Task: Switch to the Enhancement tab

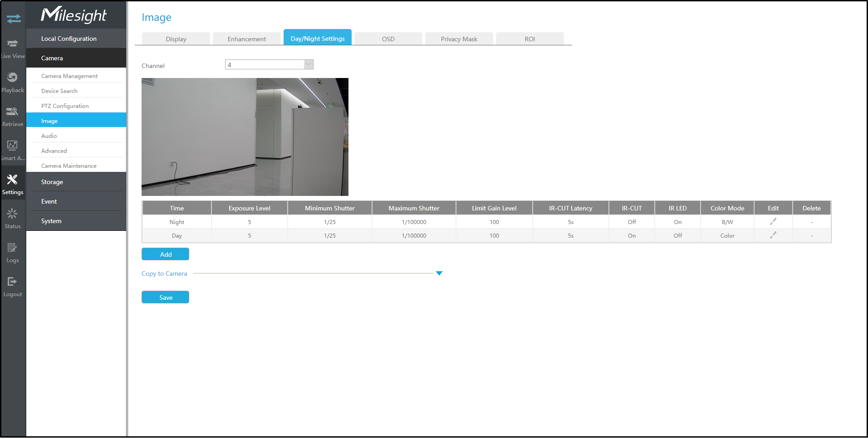Action: pos(246,39)
